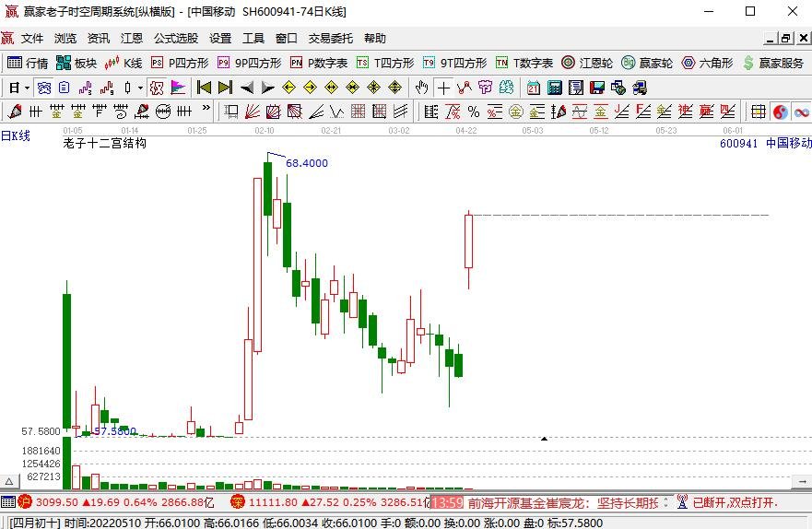Open the 浏览 menu
Image resolution: width=812 pixels, height=529 pixels.
click(65, 39)
